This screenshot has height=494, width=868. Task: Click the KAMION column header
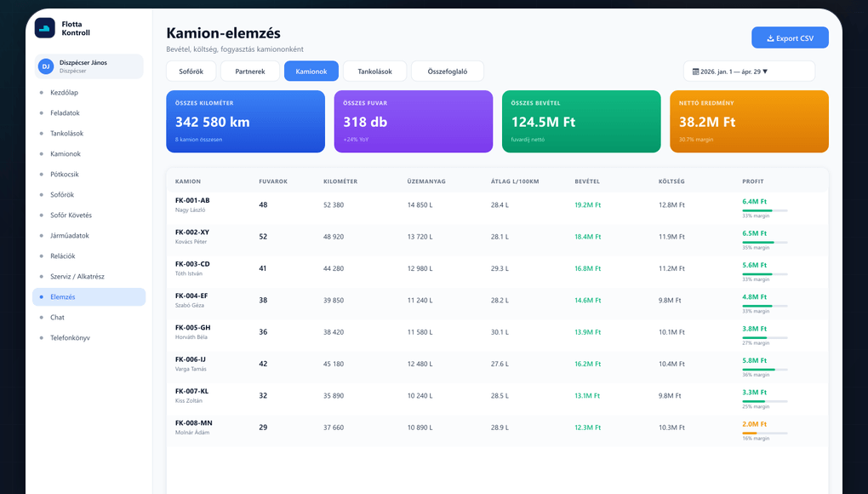188,181
